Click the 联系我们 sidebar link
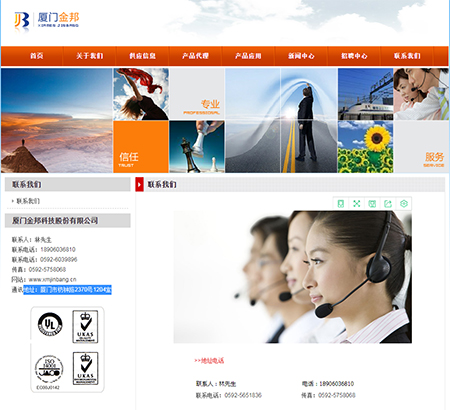This screenshot has width=450, height=410. (x=28, y=201)
